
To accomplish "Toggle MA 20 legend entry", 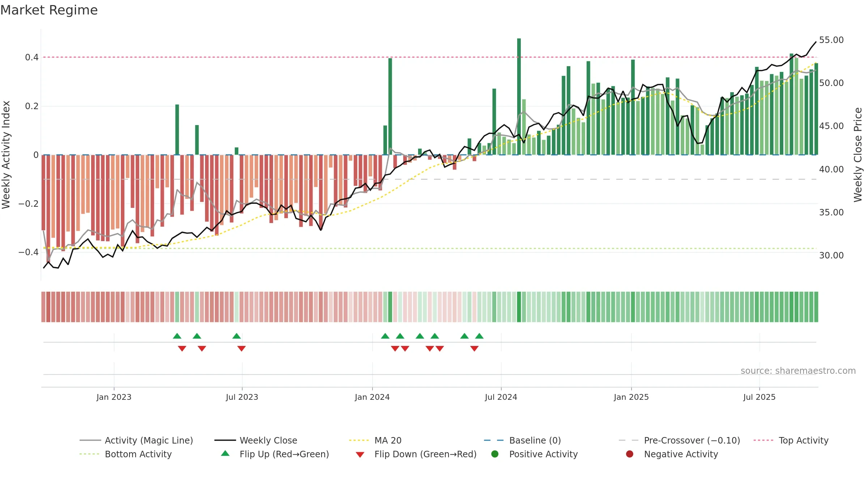I will click(x=375, y=440).
